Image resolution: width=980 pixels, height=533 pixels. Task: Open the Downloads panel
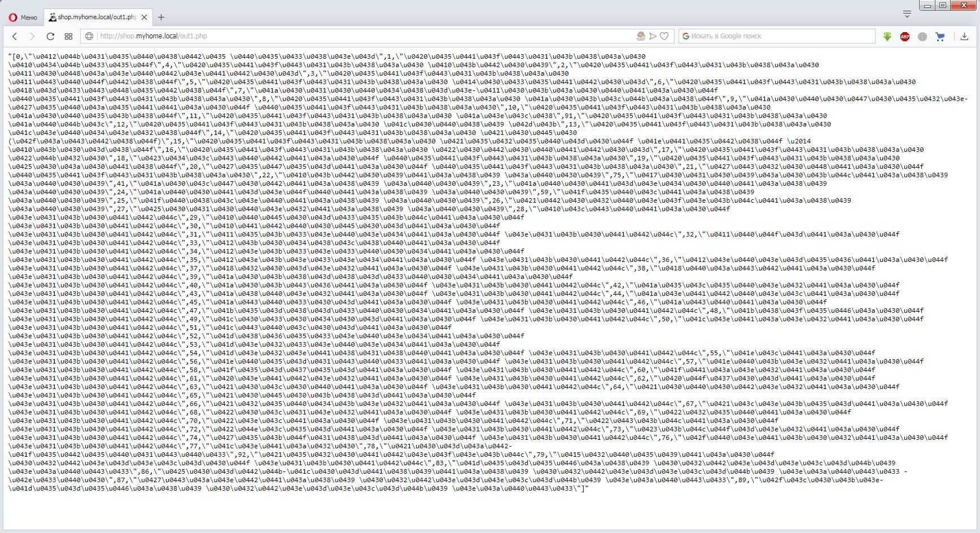click(x=964, y=36)
